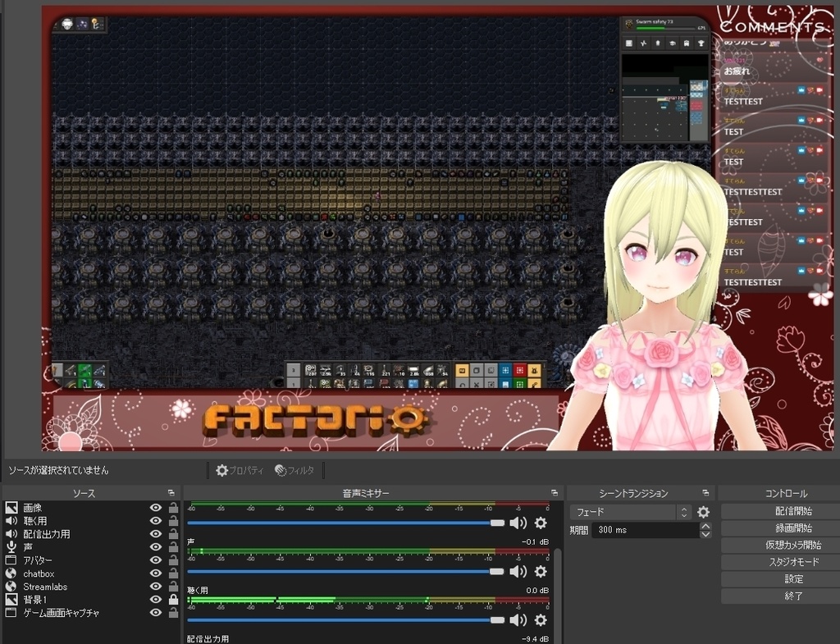Select the アバター source row

coord(92,560)
